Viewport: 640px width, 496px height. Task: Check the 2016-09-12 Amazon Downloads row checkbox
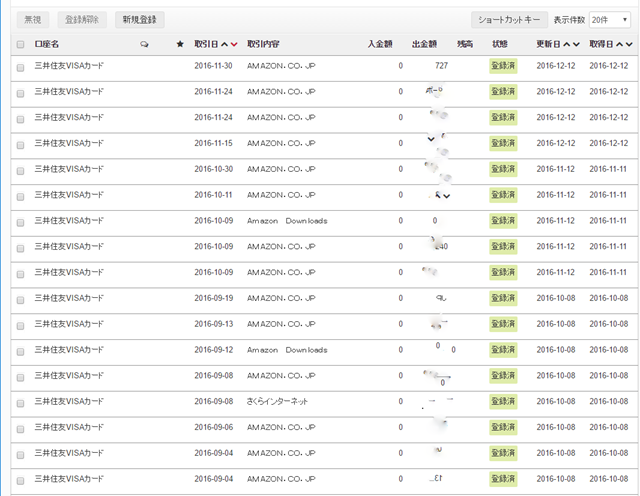click(x=20, y=351)
